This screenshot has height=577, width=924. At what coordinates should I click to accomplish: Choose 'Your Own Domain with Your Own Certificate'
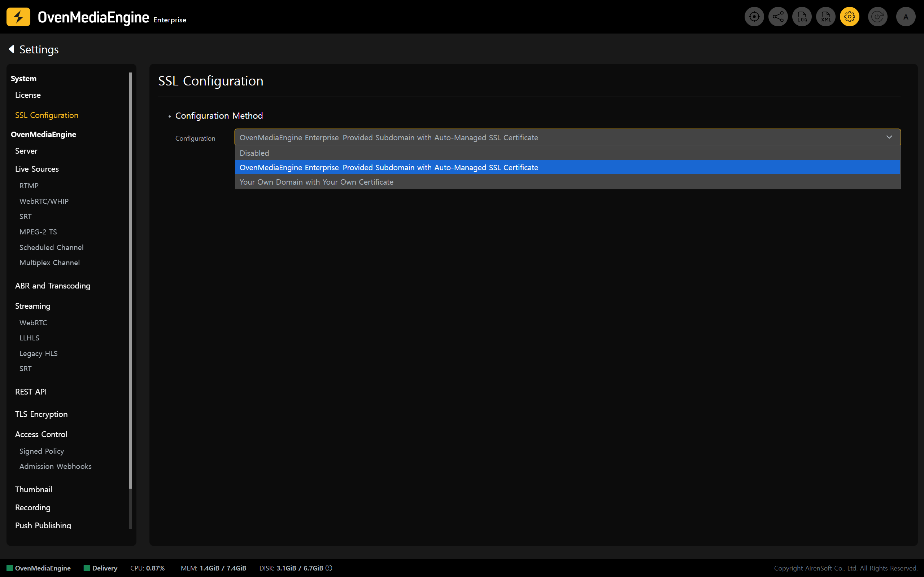(x=316, y=182)
